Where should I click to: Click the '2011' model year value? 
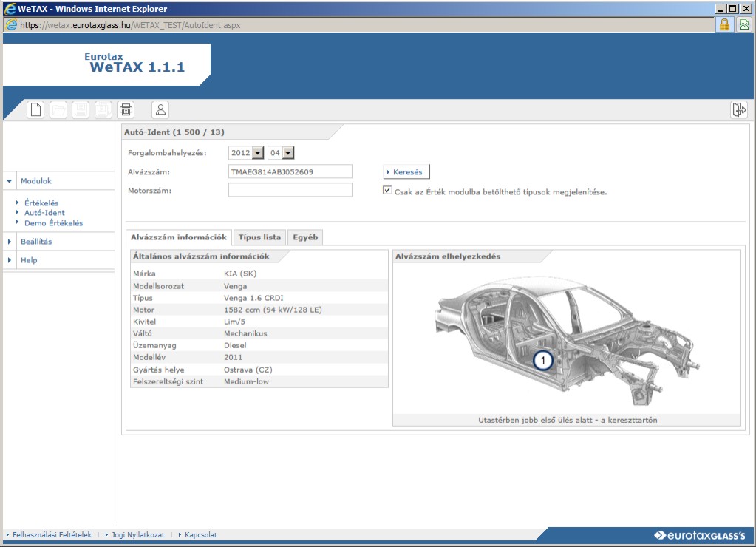coord(233,358)
